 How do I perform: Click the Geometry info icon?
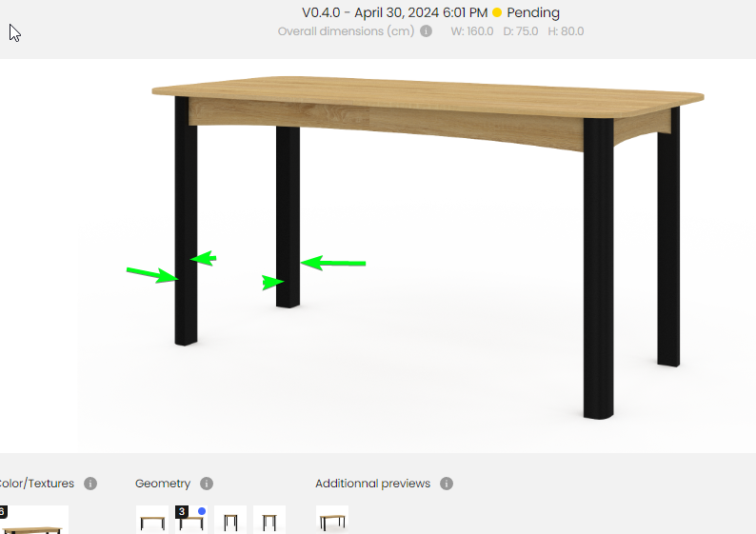coord(207,484)
